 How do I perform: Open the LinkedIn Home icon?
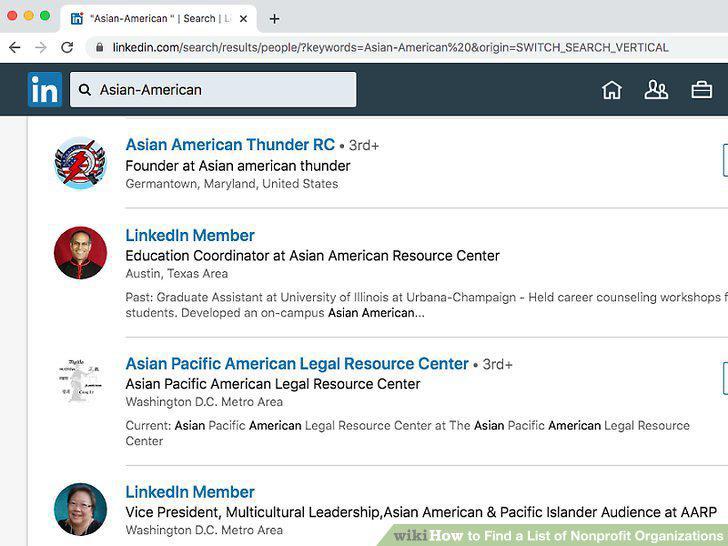[x=611, y=90]
